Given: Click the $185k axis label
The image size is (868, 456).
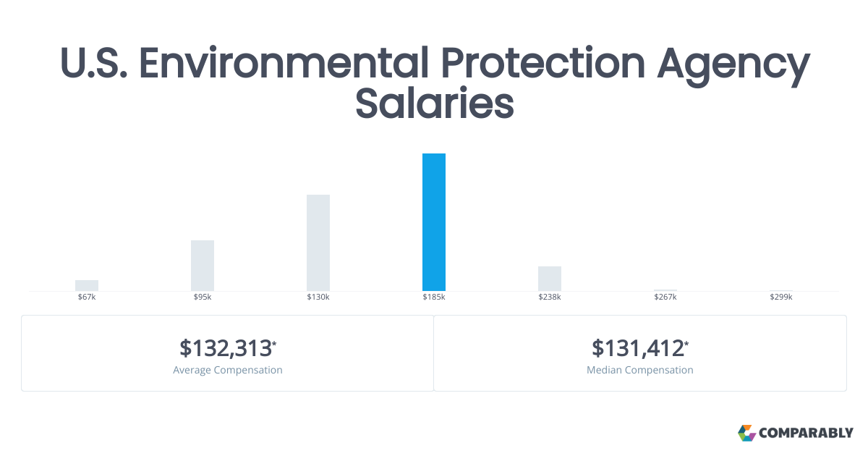Looking at the screenshot, I should point(434,297).
